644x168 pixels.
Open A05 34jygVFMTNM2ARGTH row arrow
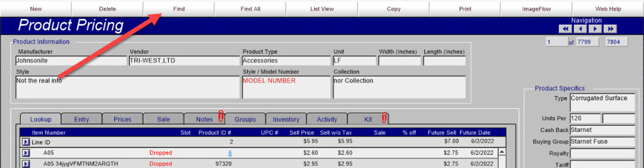pos(26,164)
